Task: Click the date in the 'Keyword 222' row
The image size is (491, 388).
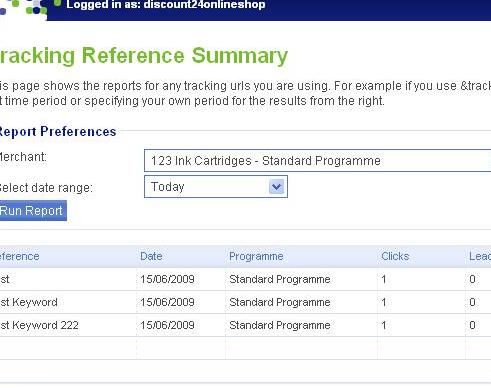Action: pos(167,325)
